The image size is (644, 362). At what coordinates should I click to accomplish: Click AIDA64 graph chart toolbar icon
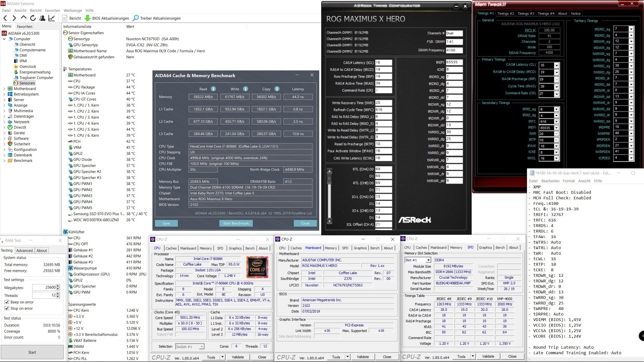coord(52,18)
